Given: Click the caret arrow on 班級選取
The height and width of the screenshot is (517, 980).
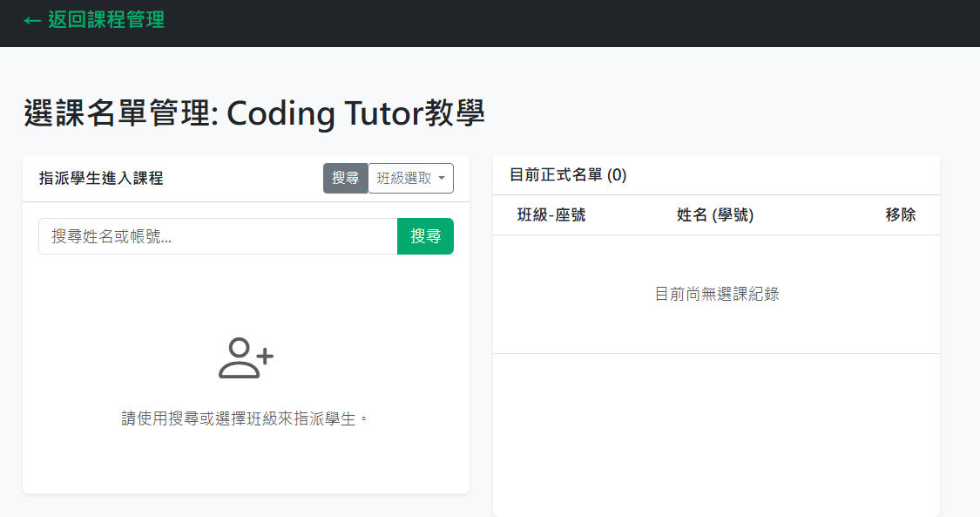Looking at the screenshot, I should (x=442, y=179).
